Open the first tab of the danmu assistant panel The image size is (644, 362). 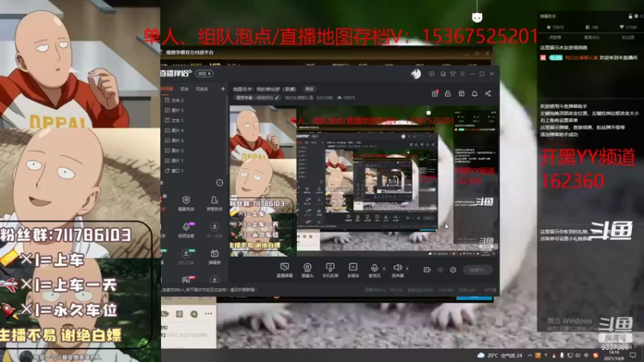click(x=555, y=37)
